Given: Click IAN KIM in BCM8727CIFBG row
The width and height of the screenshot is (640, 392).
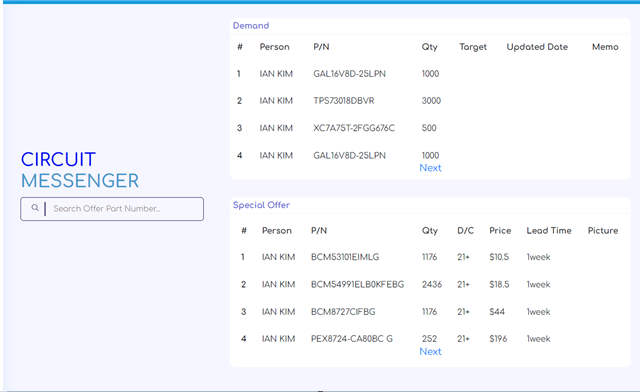Looking at the screenshot, I should (278, 312).
